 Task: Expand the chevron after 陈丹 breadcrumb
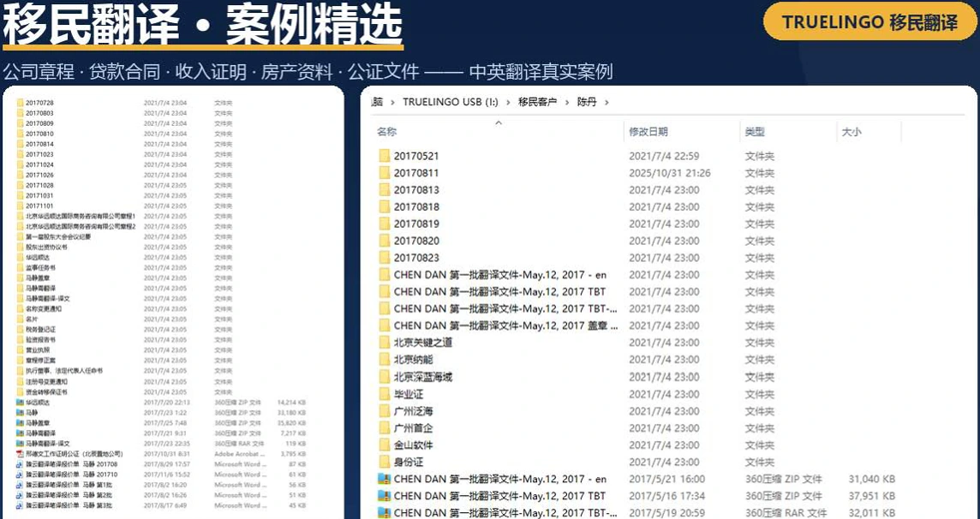pos(607,102)
